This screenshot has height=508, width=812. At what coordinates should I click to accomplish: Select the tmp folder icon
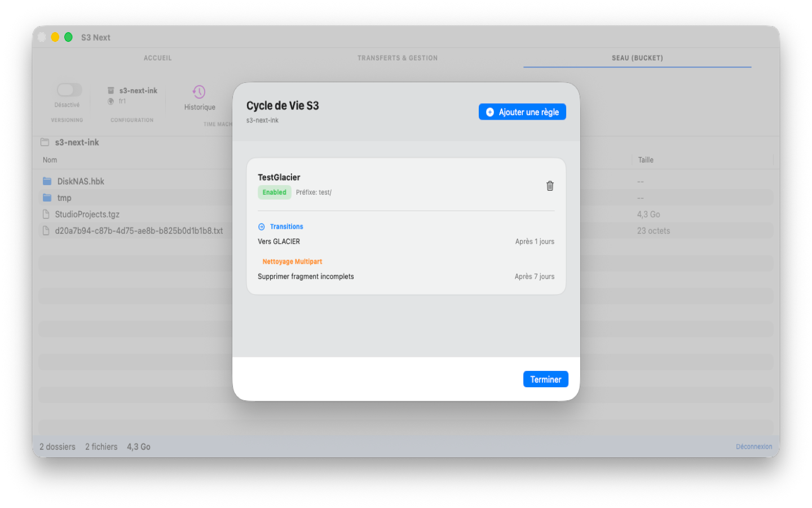click(x=47, y=198)
